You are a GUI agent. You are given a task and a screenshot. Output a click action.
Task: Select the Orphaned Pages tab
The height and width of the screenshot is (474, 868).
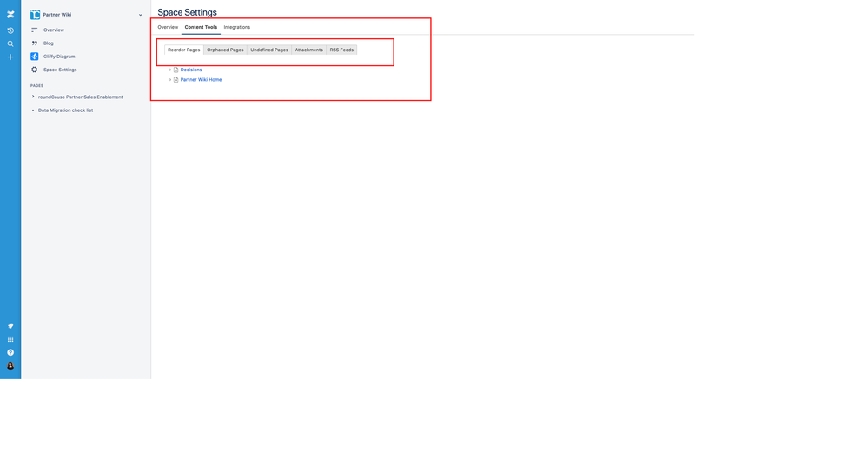(x=225, y=50)
